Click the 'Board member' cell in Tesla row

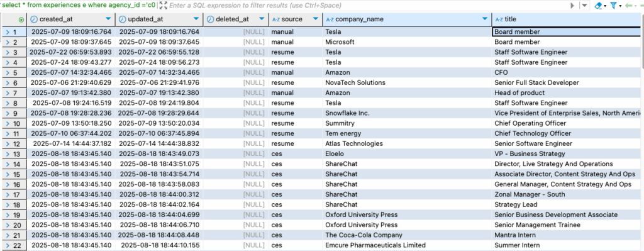pos(566,31)
